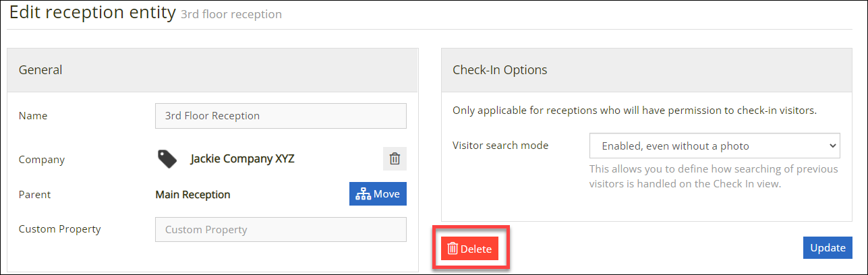Click into the Custom Property text box

click(281, 229)
